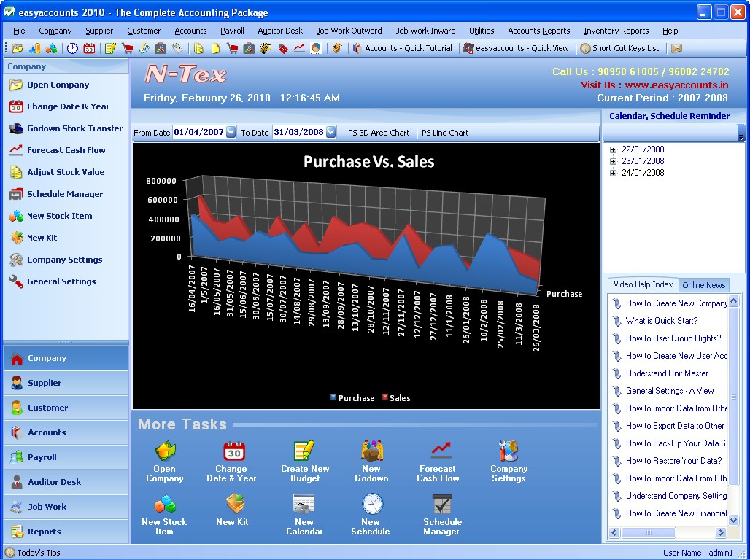The image size is (750, 560).
Task: Open the What is Quick Start? help link
Action: pyautogui.click(x=662, y=321)
